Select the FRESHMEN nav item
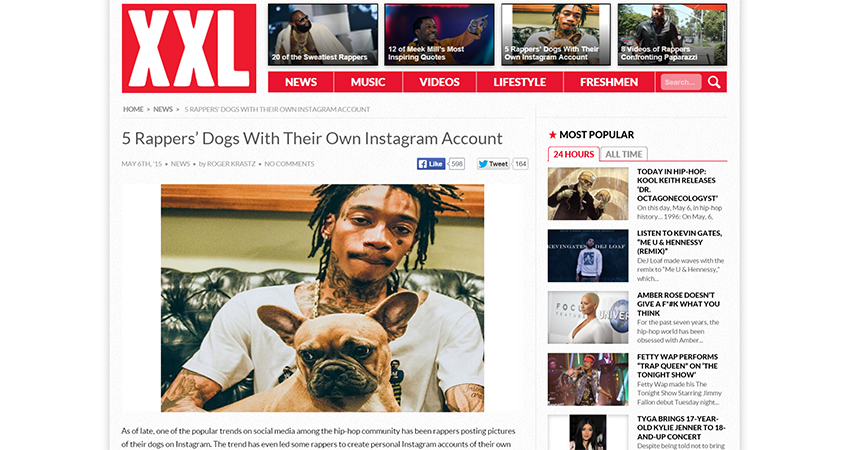Screen dimensions: 850x450 [609, 82]
